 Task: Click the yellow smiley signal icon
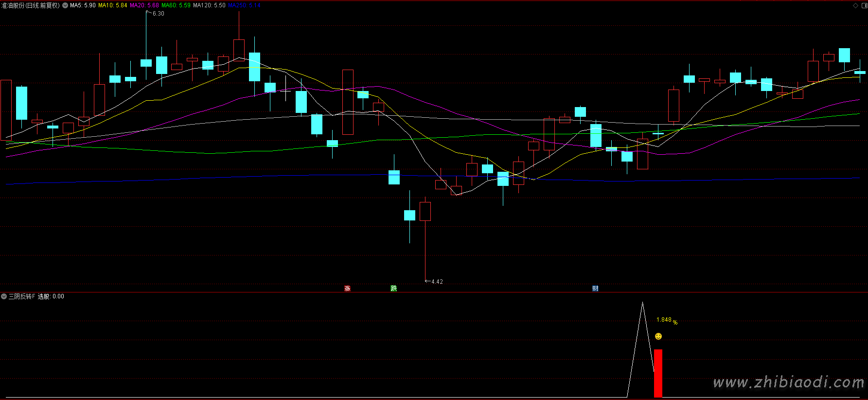[658, 336]
